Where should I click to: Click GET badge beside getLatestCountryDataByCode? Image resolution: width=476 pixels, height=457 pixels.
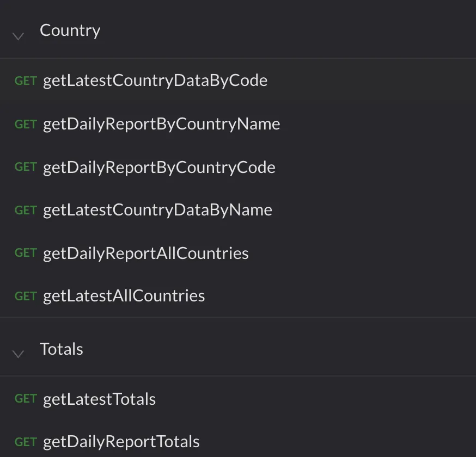click(x=26, y=81)
